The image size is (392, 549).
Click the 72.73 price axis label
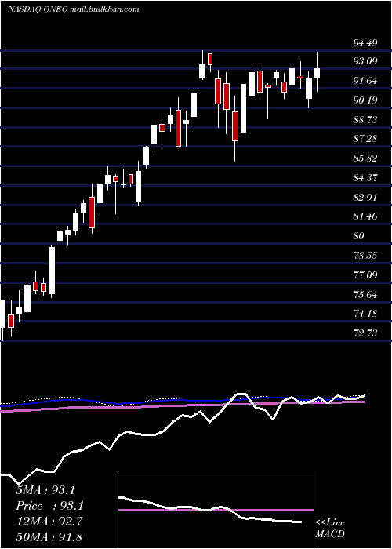(x=365, y=333)
